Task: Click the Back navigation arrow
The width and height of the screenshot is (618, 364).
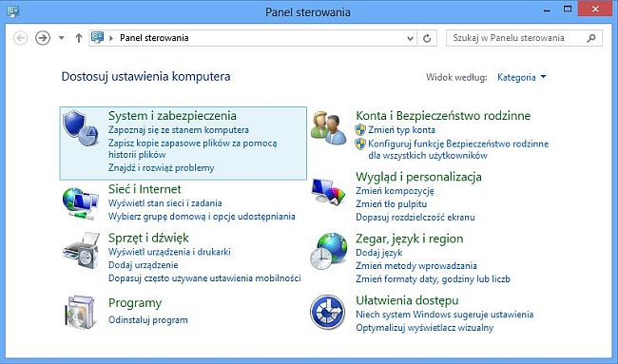Action: (x=21, y=38)
